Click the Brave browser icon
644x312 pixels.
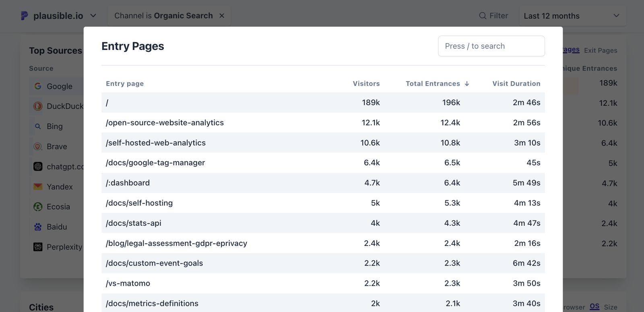tap(38, 146)
